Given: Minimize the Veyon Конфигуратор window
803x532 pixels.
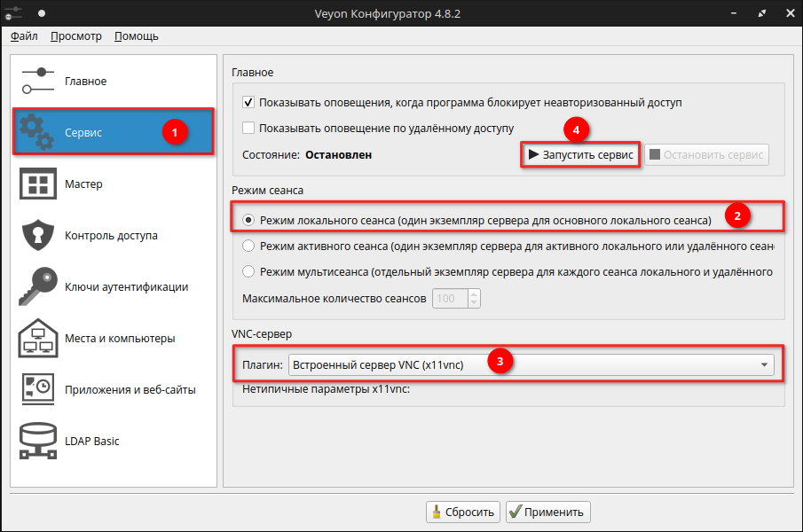Looking at the screenshot, I should tap(734, 13).
